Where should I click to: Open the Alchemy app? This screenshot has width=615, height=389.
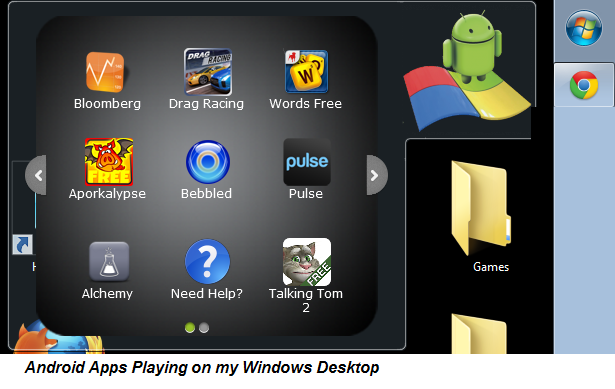tap(109, 261)
